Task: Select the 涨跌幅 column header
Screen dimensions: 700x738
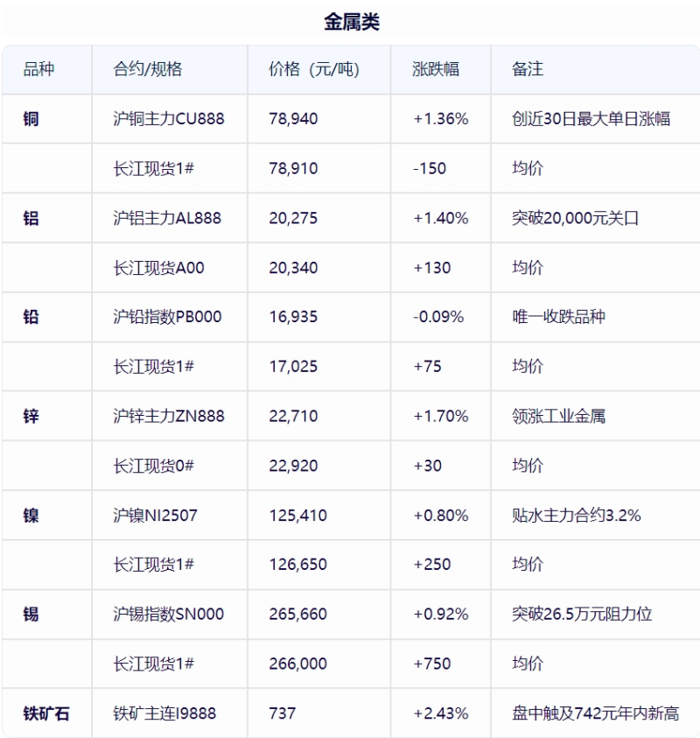Action: pyautogui.click(x=436, y=69)
